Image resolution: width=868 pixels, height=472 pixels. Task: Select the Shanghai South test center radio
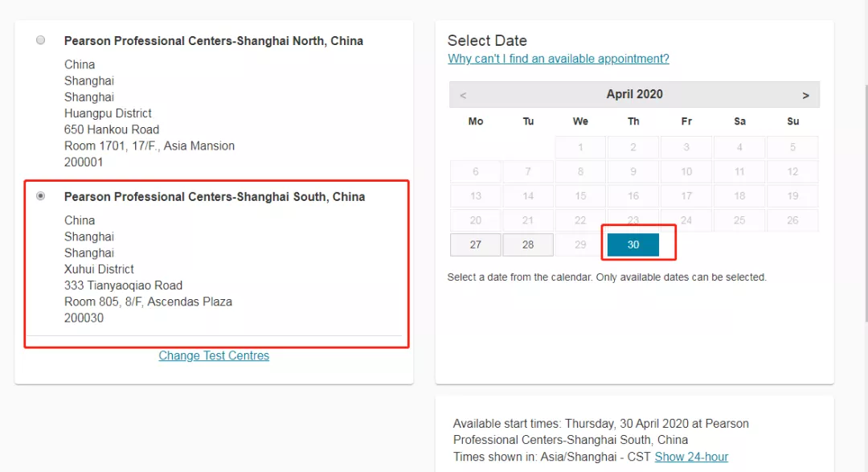click(x=41, y=196)
